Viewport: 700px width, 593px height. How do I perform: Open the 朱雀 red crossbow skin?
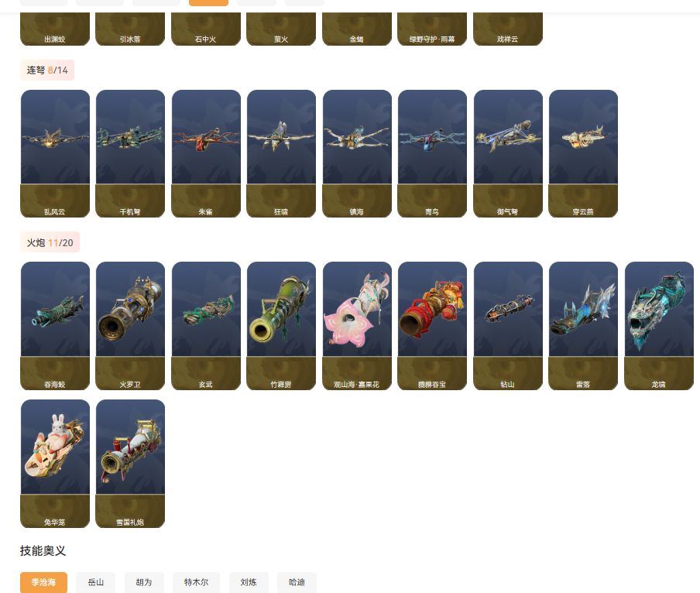tap(206, 153)
